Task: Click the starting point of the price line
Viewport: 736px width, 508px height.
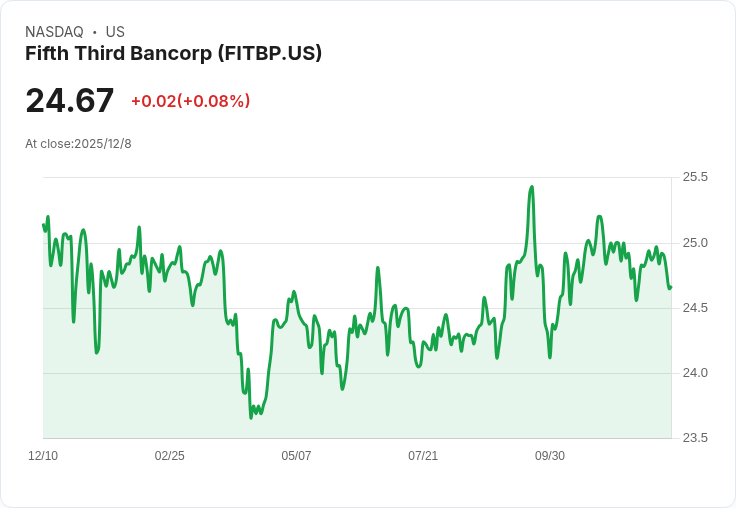Action: [x=44, y=225]
